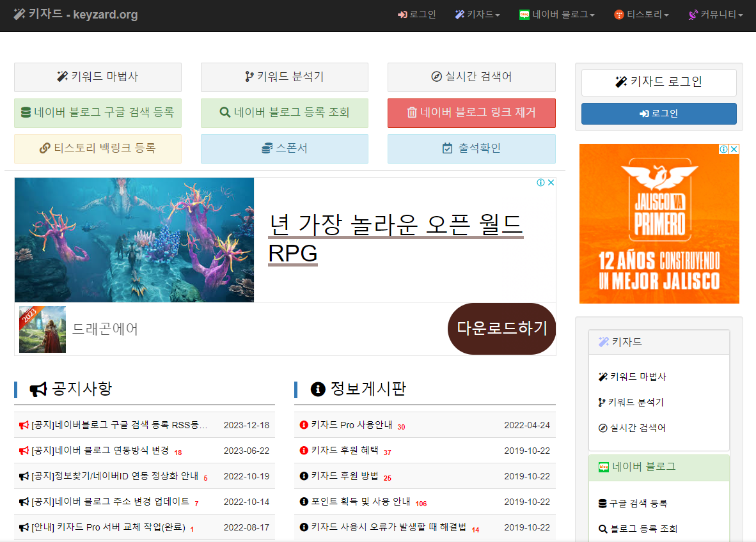Open post 포인트 획득 및 사용 안내
Image resolution: width=756 pixels, height=542 pixels.
point(361,502)
